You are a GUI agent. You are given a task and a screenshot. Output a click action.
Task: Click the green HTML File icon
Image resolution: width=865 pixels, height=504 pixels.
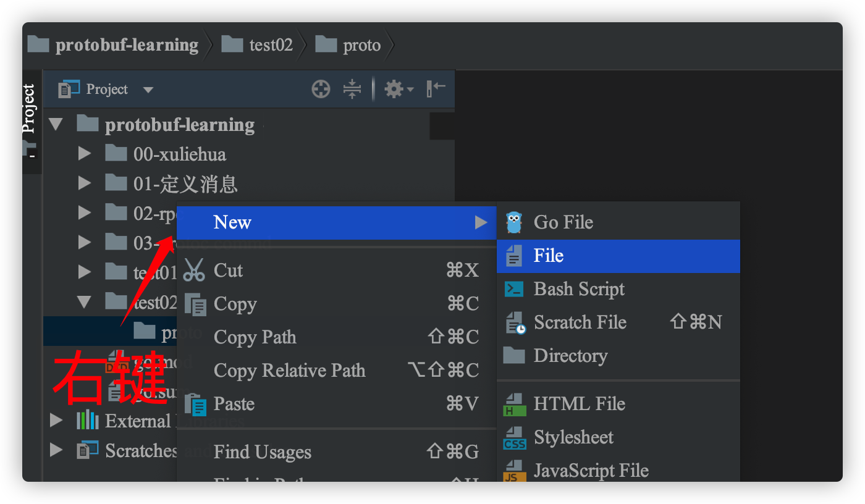click(x=513, y=403)
